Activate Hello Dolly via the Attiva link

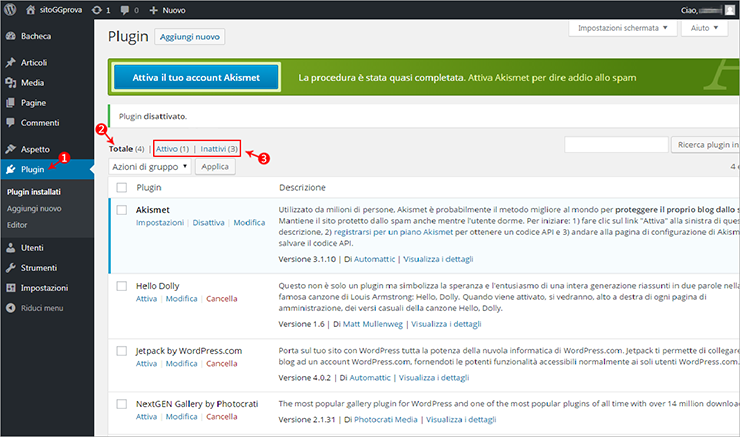click(x=146, y=299)
